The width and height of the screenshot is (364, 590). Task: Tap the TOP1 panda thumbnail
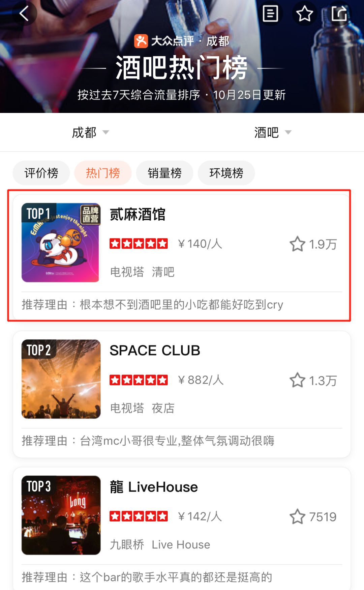coord(61,243)
